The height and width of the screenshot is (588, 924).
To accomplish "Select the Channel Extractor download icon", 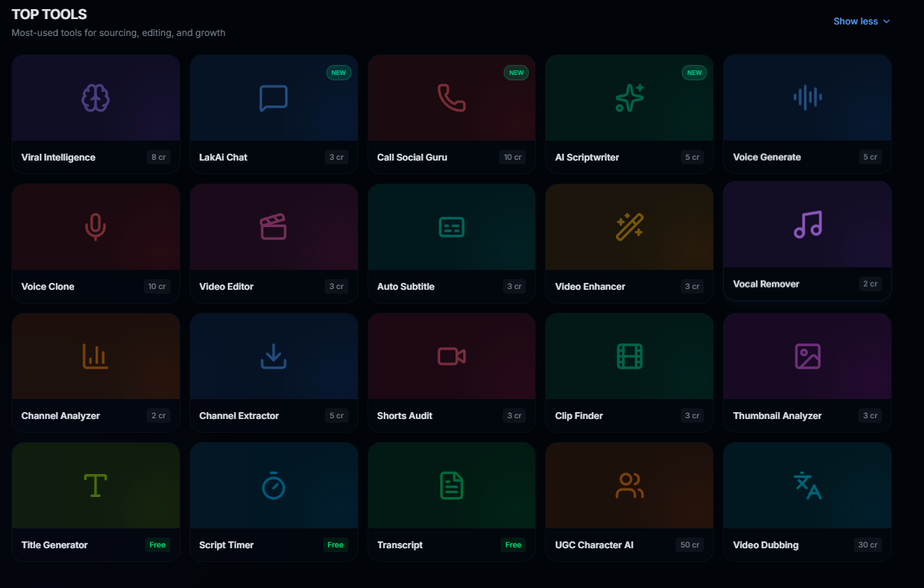I will pos(274,356).
